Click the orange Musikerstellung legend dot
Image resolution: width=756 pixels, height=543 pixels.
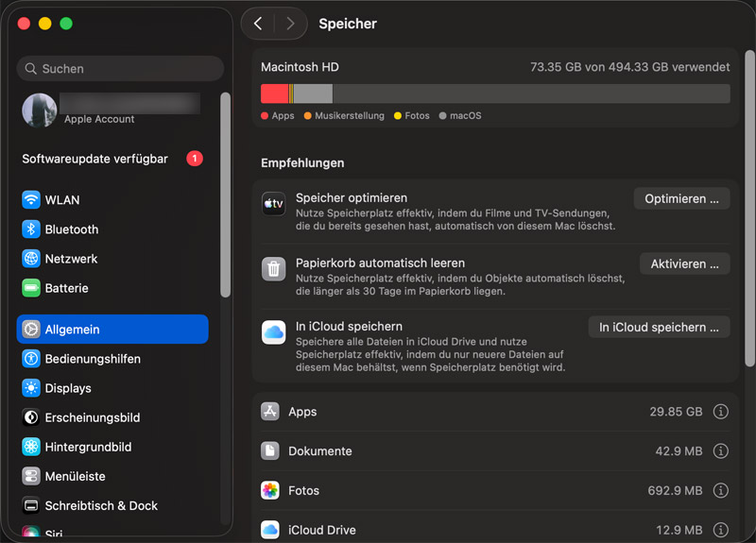click(307, 115)
